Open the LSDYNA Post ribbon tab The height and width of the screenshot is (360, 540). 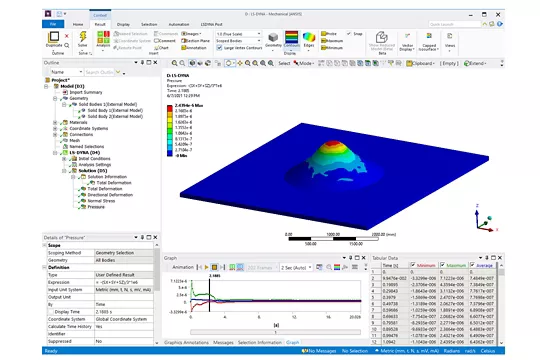[211, 24]
